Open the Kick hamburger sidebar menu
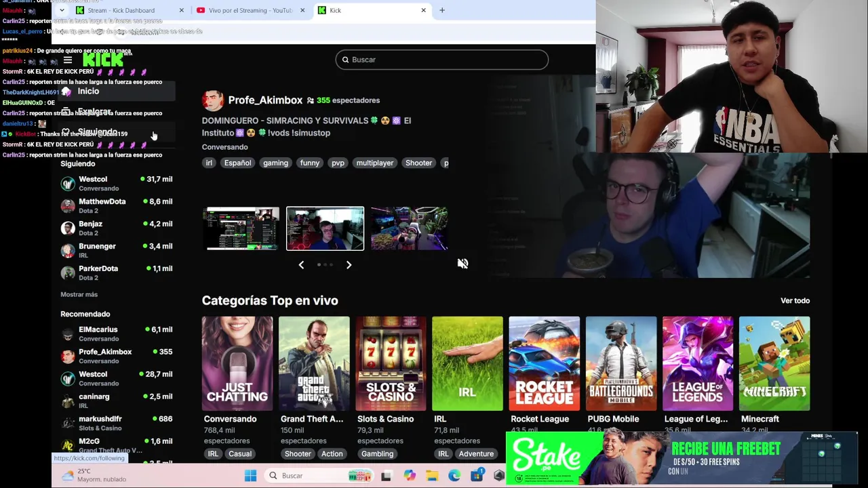The image size is (868, 488). click(68, 60)
